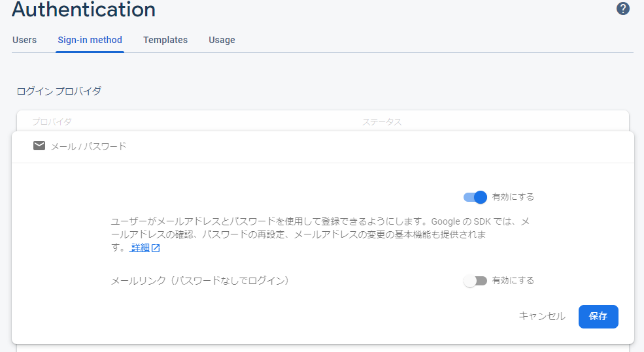Click the 保存 save button
The width and height of the screenshot is (644, 352).
[598, 316]
